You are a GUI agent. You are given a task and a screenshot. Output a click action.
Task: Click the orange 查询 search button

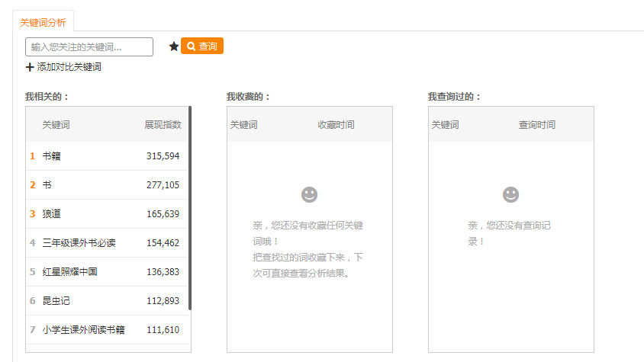click(202, 46)
